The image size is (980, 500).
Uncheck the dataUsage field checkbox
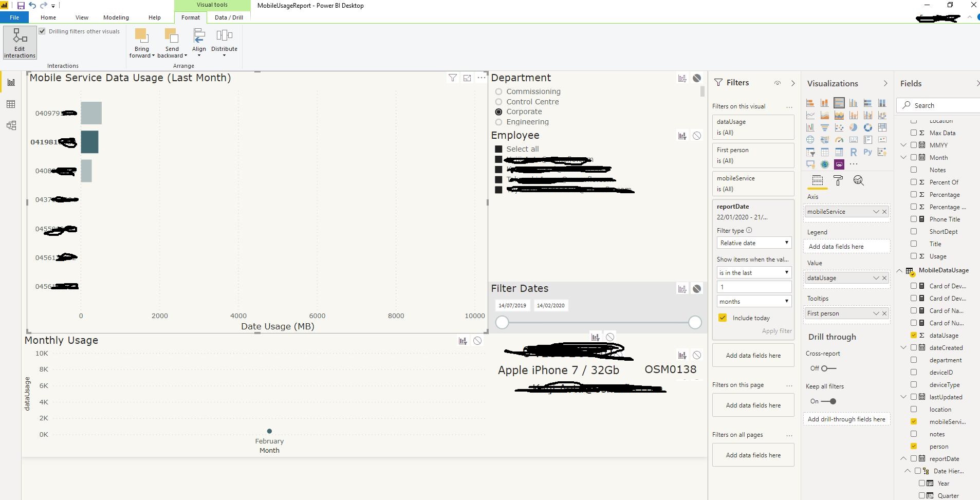coord(914,335)
